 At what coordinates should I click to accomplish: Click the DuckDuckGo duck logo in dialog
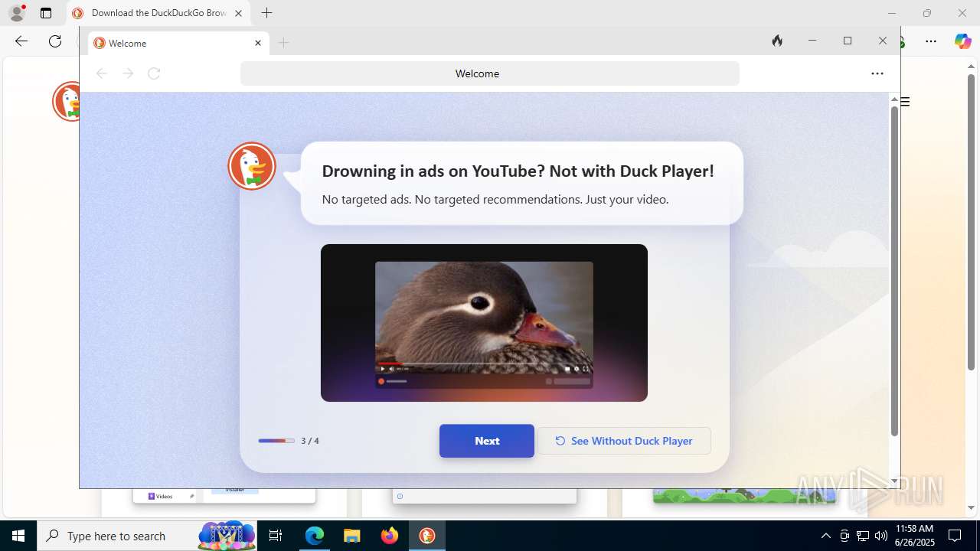[252, 166]
